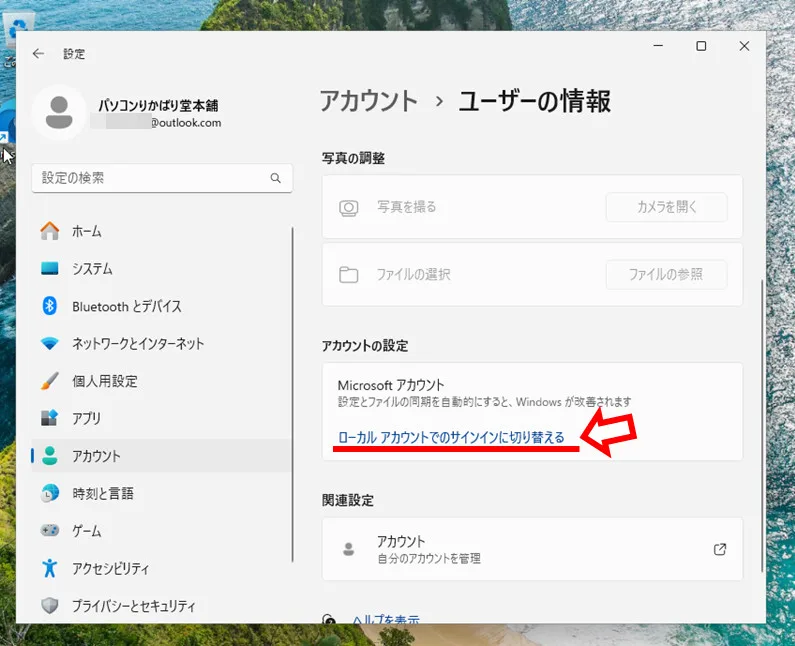Image resolution: width=795 pixels, height=646 pixels.
Task: Click the アカウントの設定 section heading
Action: [365, 346]
